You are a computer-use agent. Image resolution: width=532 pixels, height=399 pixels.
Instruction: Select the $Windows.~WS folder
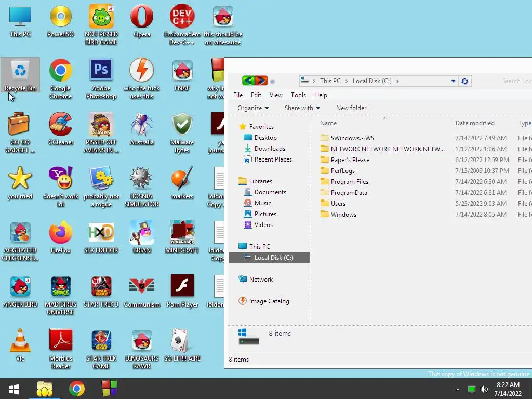[x=348, y=138]
